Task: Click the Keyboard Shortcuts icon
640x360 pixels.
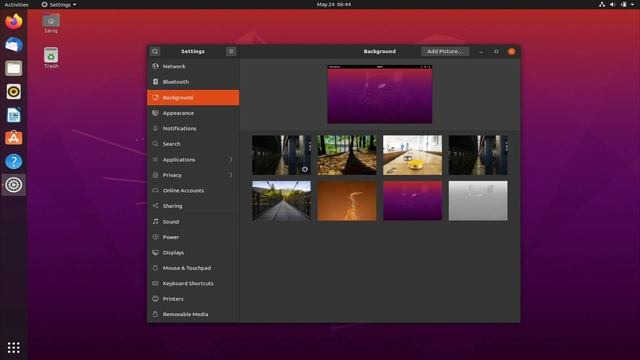Action: (x=156, y=283)
